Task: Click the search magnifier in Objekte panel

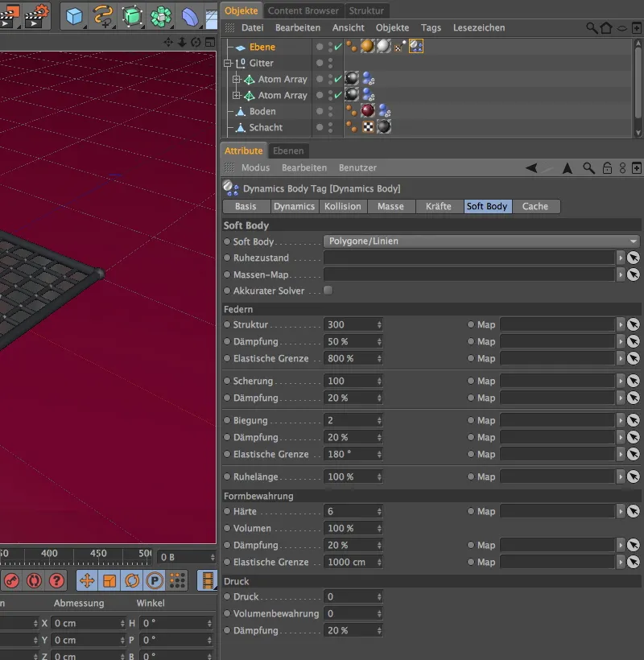Action: (x=592, y=28)
